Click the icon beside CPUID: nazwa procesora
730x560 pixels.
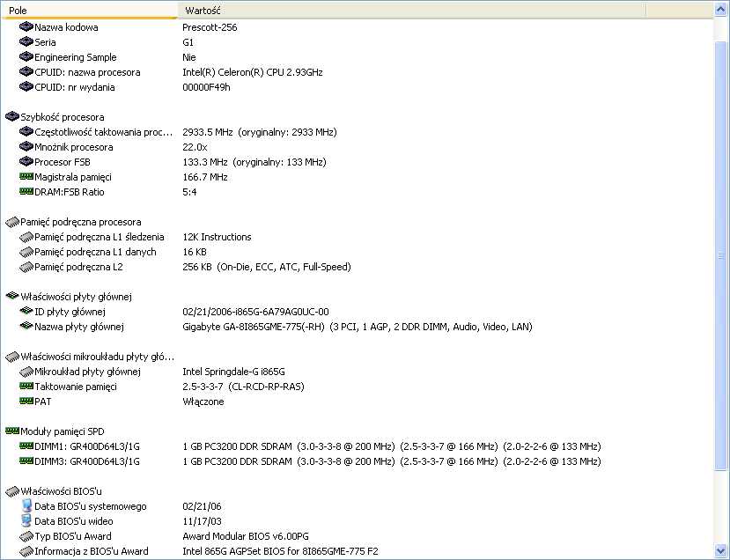coord(26,72)
